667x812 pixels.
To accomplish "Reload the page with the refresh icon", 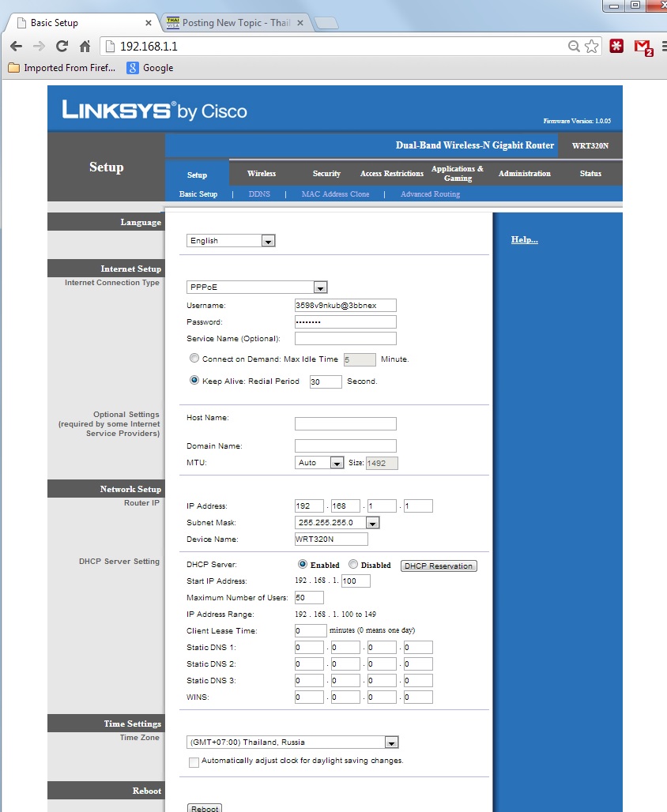I will 62,46.
